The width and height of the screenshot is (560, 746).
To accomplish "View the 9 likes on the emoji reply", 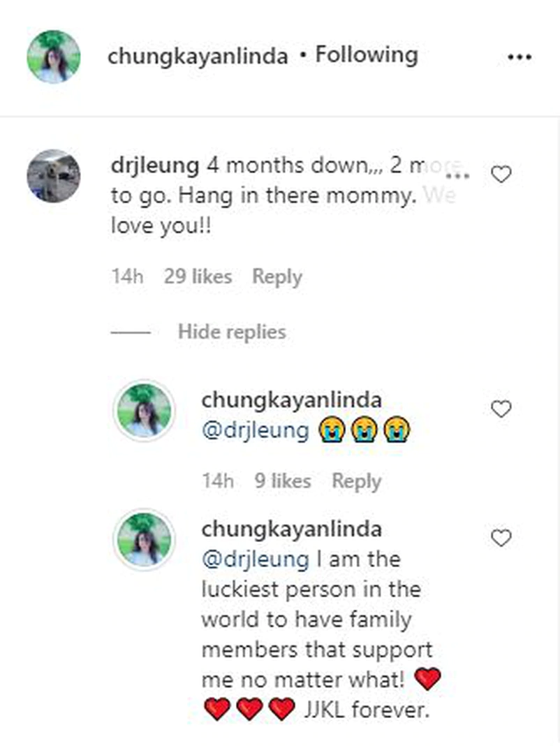I will coord(282,481).
